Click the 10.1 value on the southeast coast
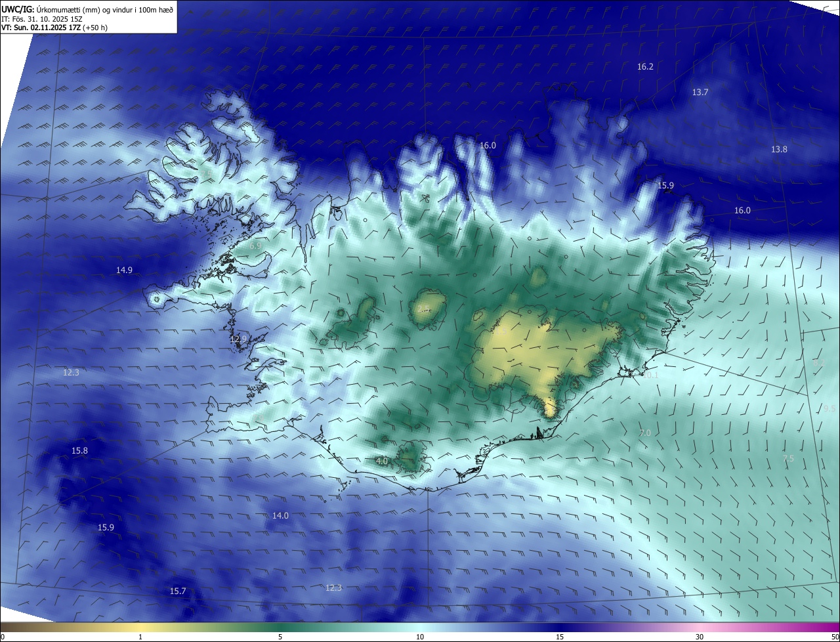The width and height of the screenshot is (840, 642). point(650,375)
